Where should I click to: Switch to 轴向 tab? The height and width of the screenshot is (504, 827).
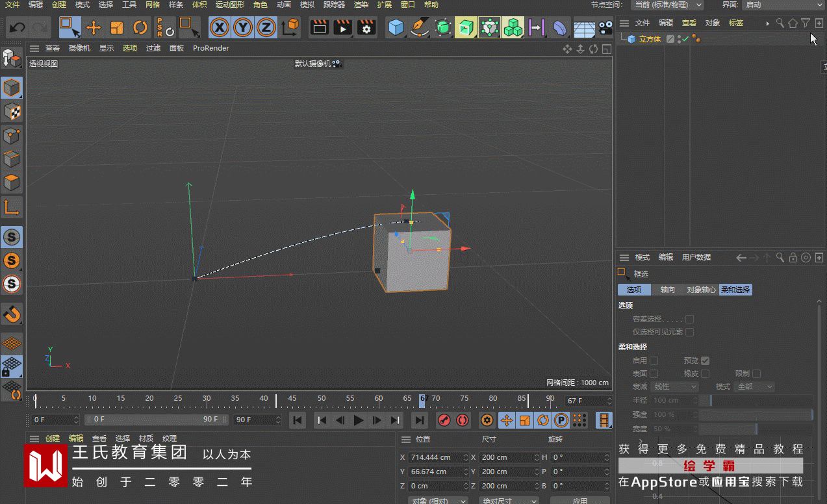tap(667, 290)
